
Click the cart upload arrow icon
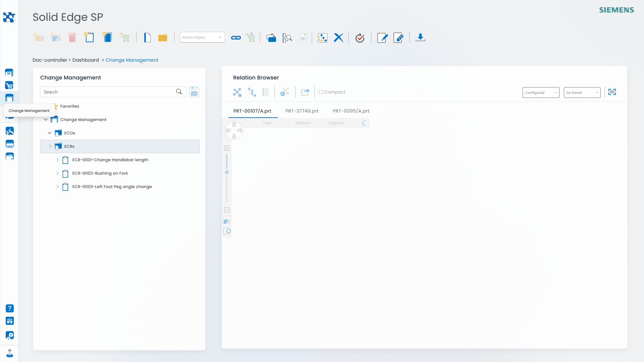tap(251, 37)
